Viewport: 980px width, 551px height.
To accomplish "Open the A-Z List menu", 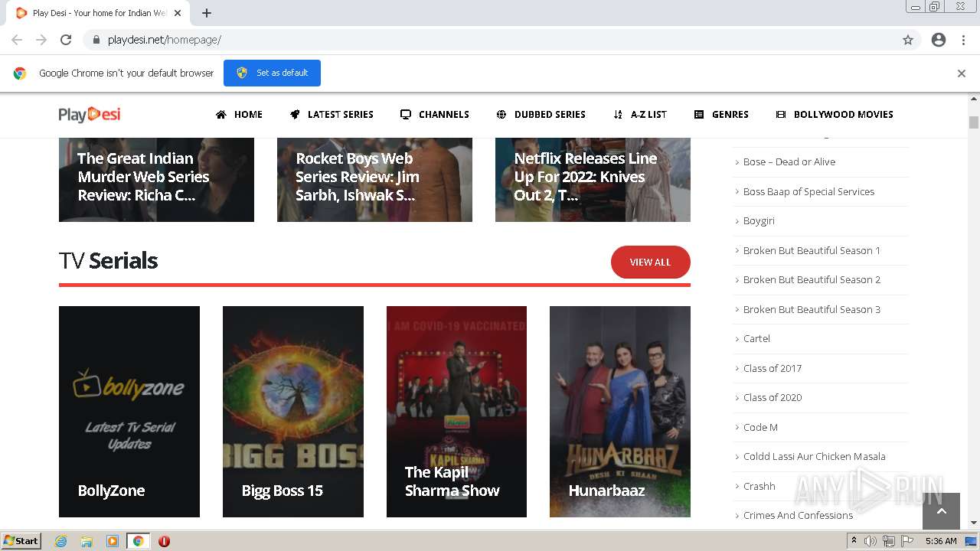I will pos(640,115).
